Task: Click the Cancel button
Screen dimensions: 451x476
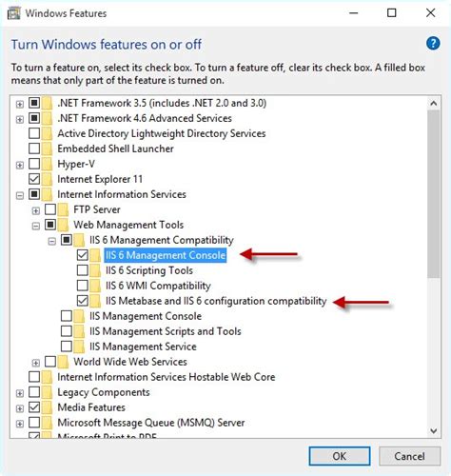Action: tap(409, 456)
